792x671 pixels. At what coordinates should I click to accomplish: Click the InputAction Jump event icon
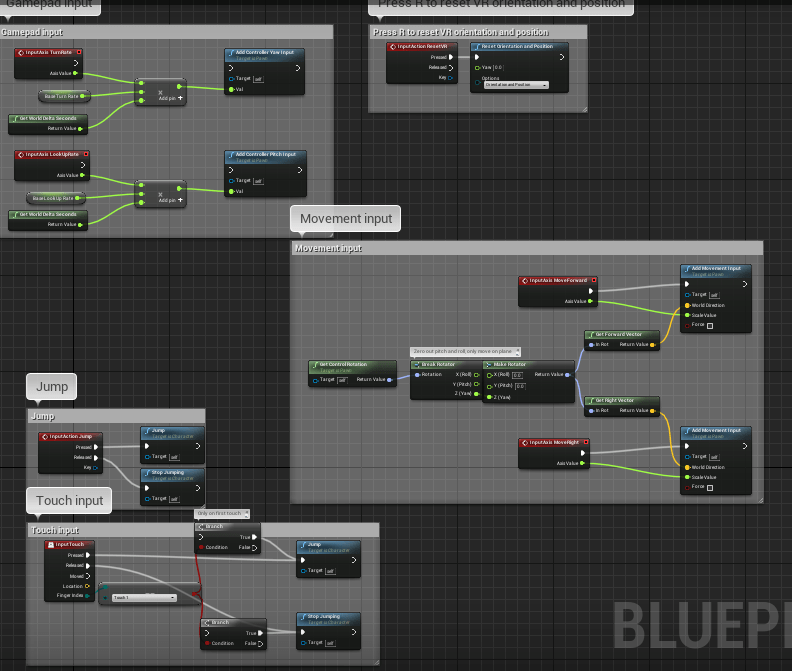pos(45,437)
